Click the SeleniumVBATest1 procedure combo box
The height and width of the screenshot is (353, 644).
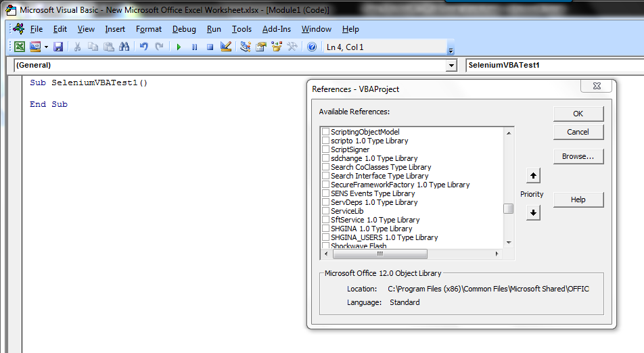(x=555, y=66)
